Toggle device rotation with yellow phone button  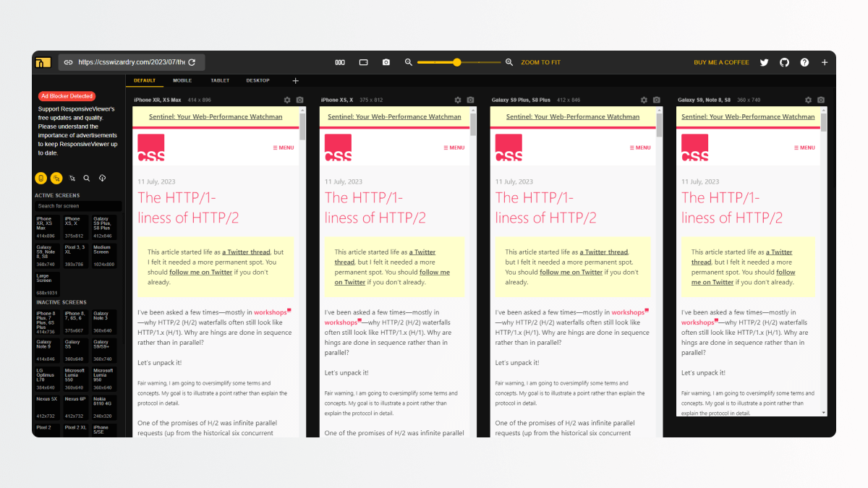point(41,177)
